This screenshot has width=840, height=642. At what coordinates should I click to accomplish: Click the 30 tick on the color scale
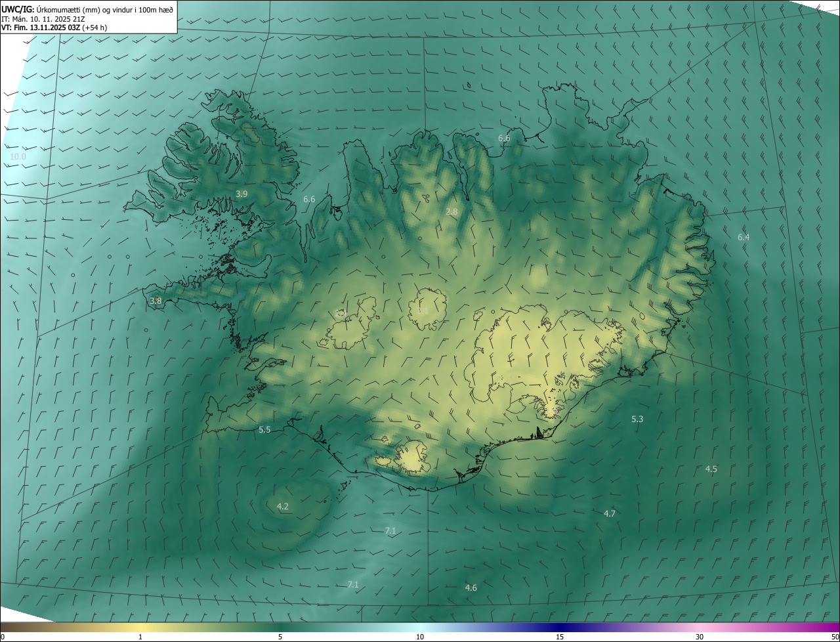[700, 637]
